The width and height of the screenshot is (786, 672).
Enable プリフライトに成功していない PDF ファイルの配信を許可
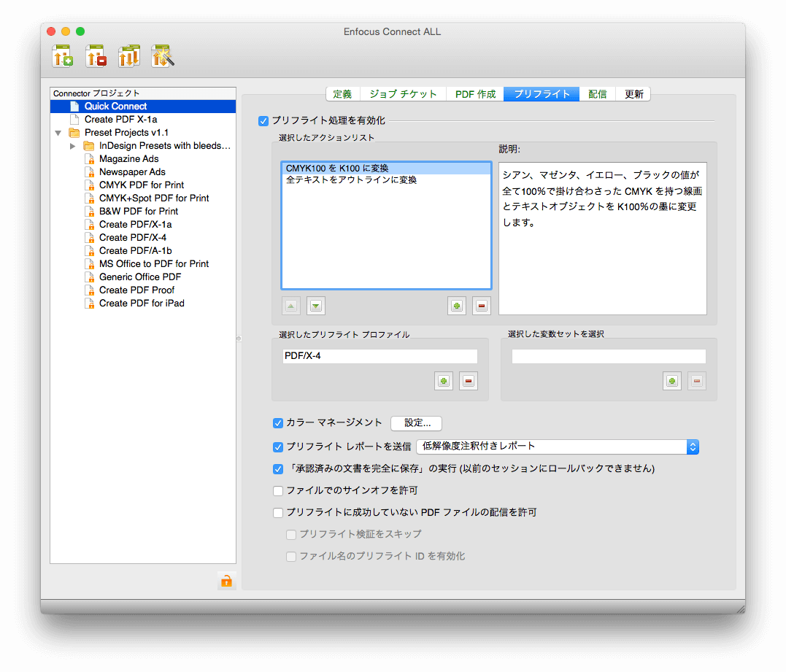coord(278,513)
